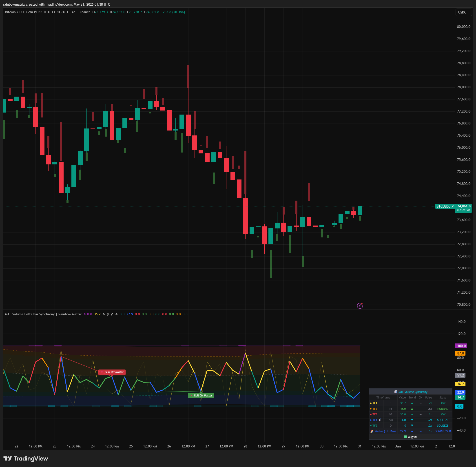Click the TF5 down trend arrow
Viewport: 476px width, 467px height.
[412, 426]
